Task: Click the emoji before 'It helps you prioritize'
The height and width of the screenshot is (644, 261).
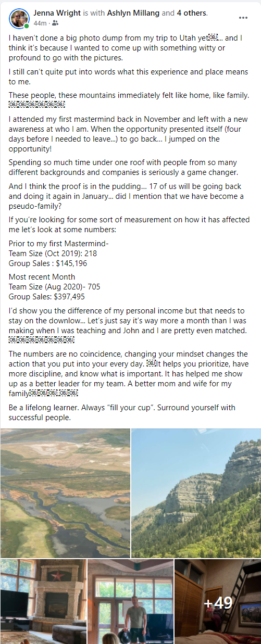Action: (150, 363)
